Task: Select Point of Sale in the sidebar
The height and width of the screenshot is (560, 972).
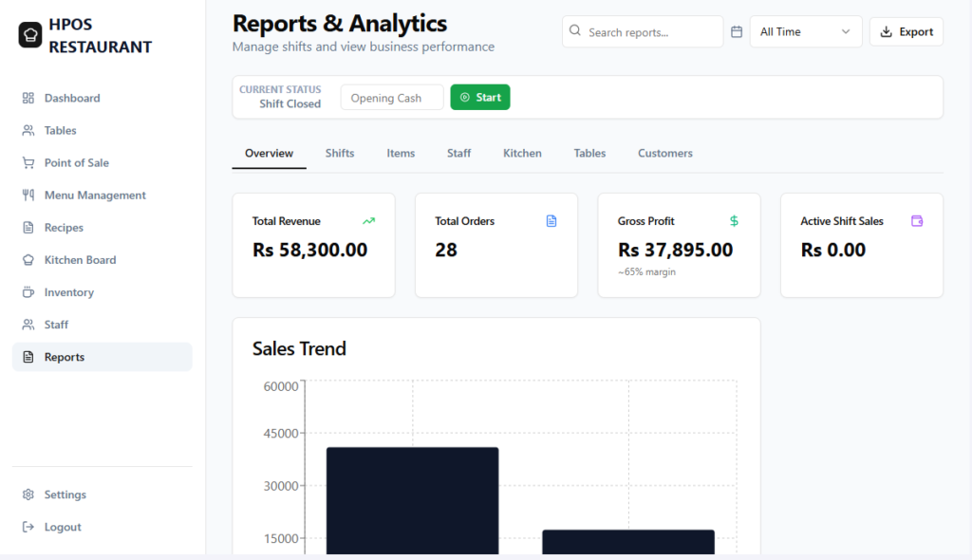Action: click(x=74, y=162)
